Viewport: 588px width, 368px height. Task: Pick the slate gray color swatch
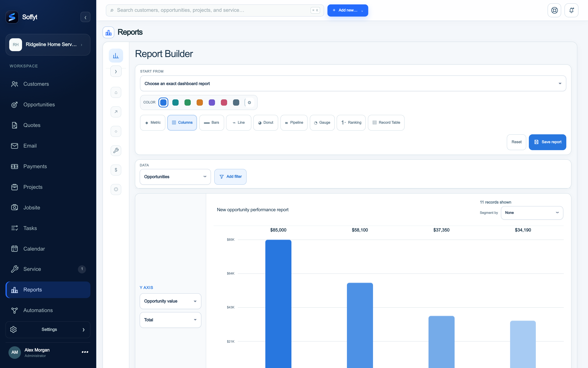236,102
